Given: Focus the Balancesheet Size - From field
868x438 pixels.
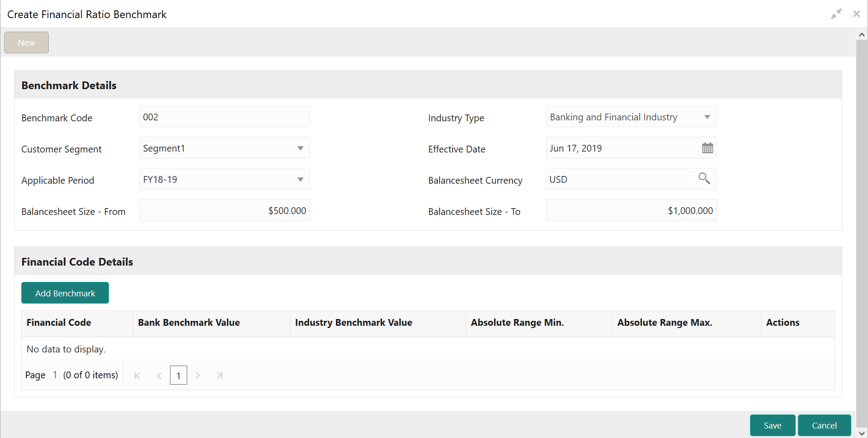Looking at the screenshot, I should click(224, 210).
